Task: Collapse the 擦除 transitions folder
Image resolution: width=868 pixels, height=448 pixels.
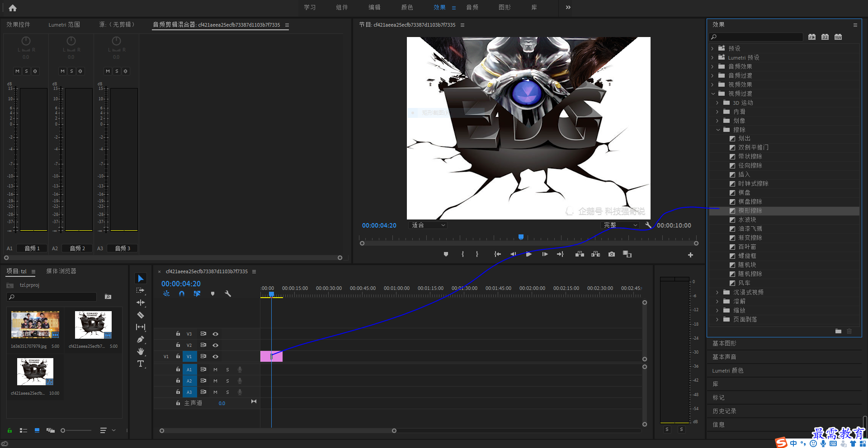Action: (718, 130)
